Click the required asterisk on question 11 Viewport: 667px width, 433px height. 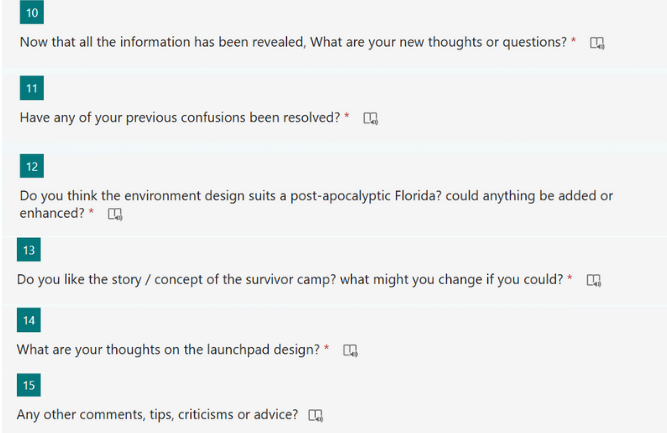point(347,115)
